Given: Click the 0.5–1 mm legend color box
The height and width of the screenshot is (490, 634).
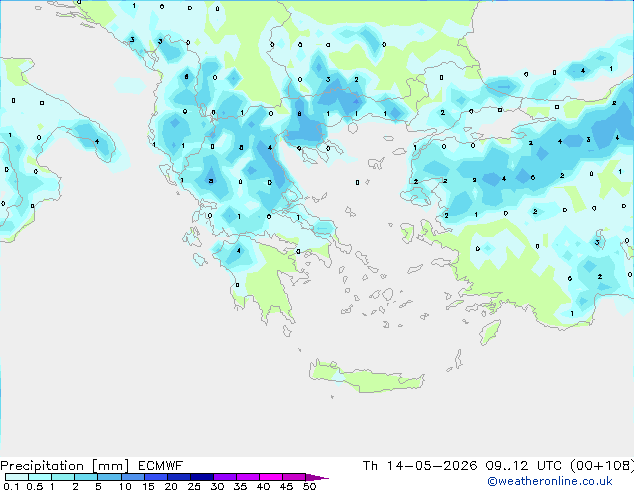Looking at the screenshot, I should coord(40,477).
